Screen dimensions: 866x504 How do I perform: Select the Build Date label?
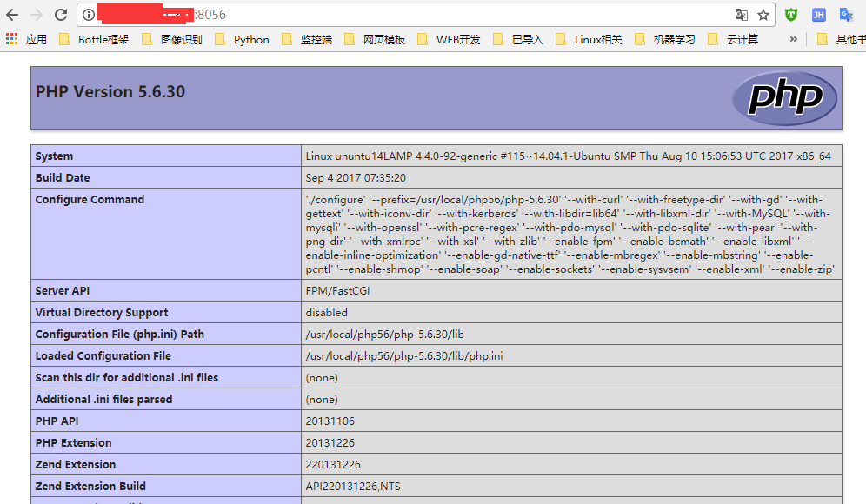pos(63,178)
